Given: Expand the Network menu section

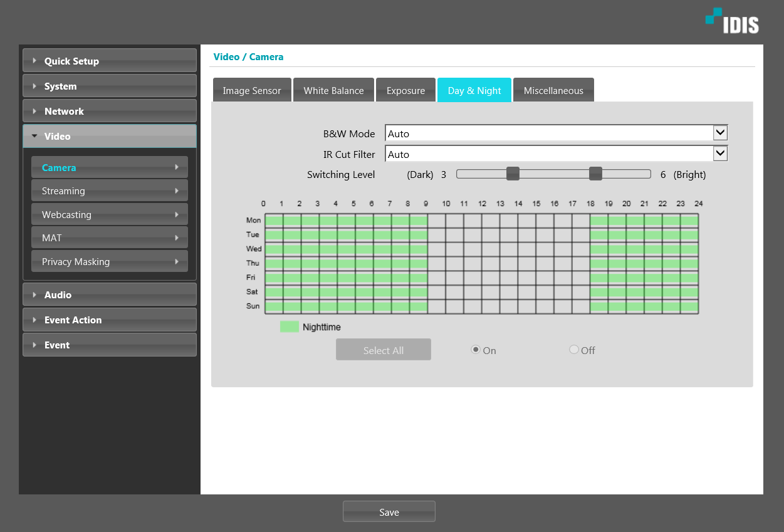Looking at the screenshot, I should (x=110, y=111).
